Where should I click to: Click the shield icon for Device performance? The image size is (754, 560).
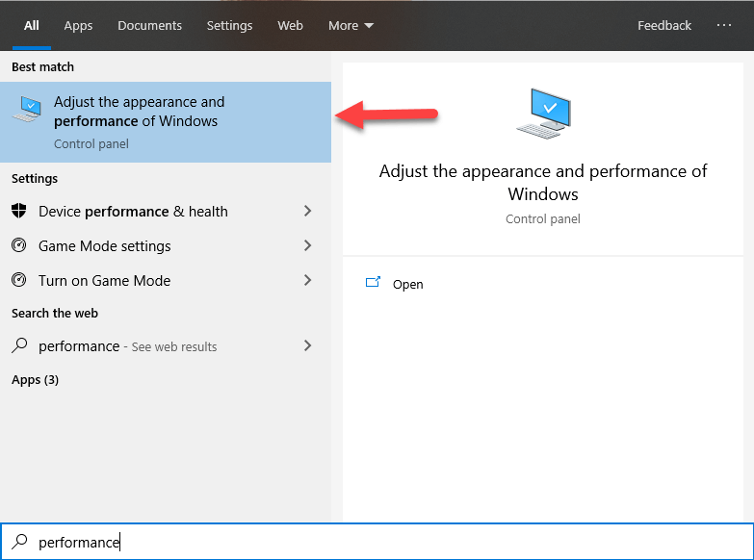pos(18,211)
